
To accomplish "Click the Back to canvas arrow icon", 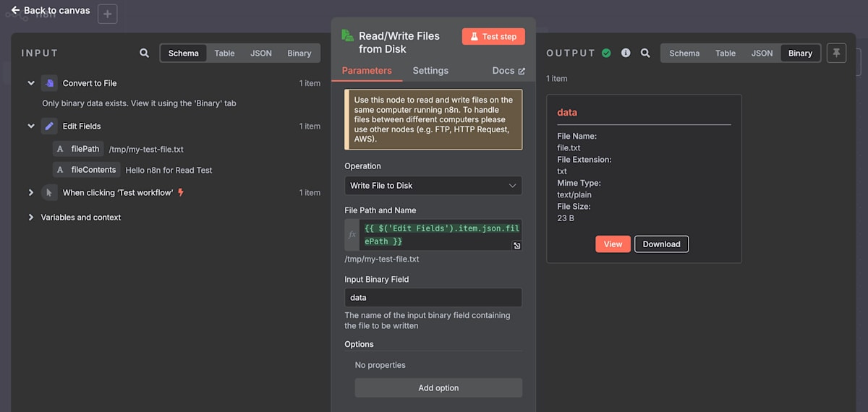I will [x=15, y=10].
